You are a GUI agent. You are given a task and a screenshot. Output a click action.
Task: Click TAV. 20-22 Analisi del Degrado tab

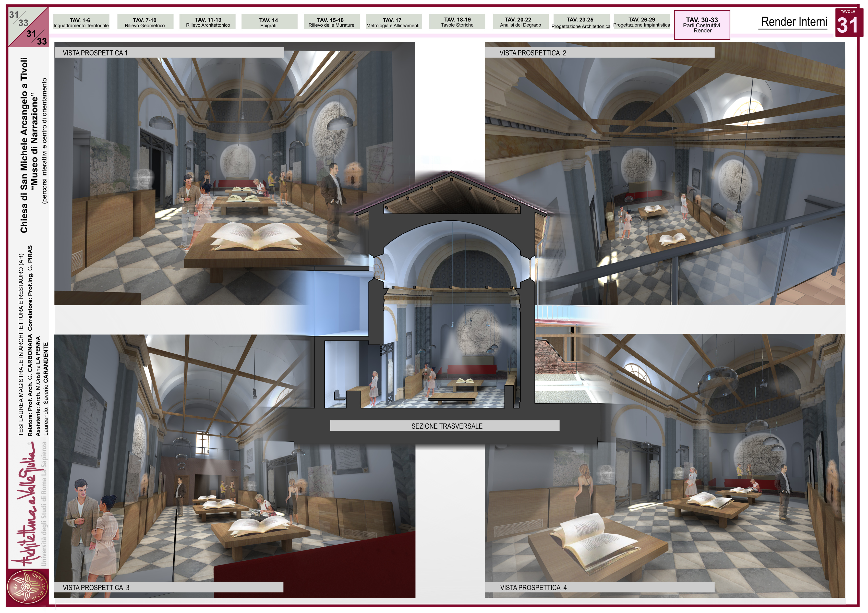(521, 21)
